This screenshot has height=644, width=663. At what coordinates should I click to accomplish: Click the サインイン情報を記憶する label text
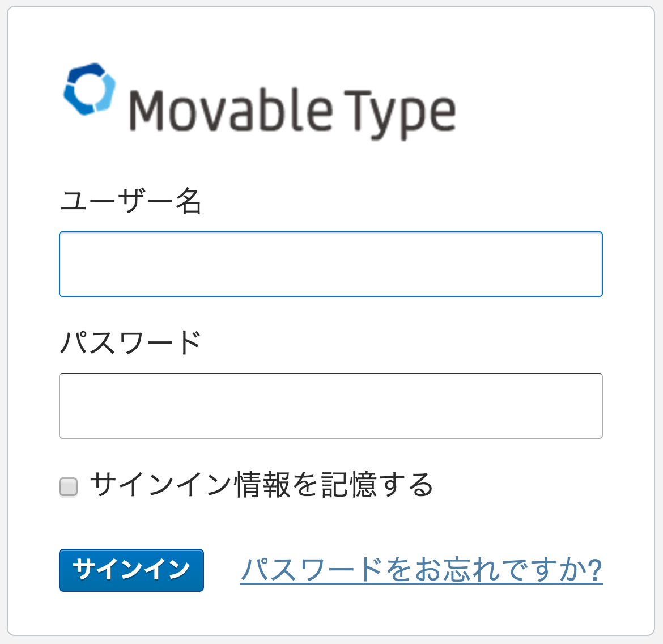[261, 485]
